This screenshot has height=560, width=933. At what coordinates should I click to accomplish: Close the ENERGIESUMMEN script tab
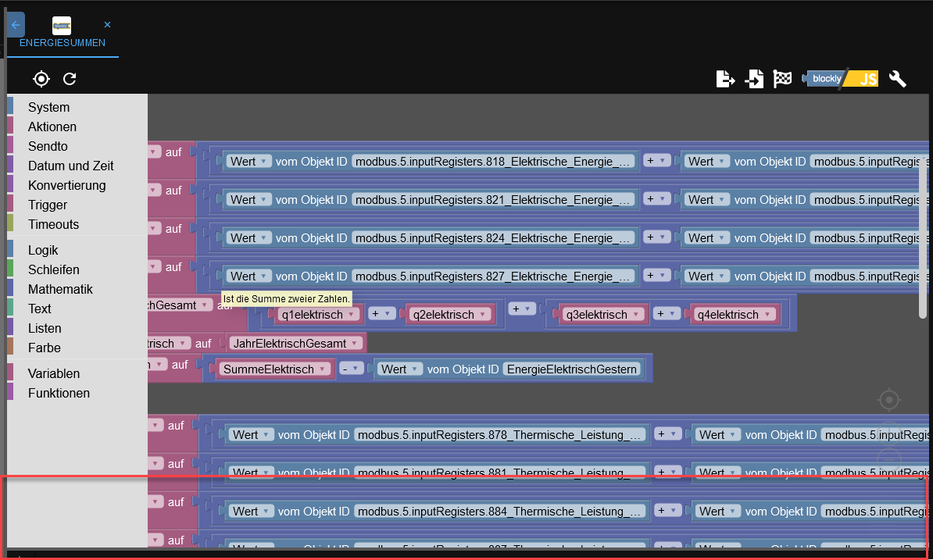click(x=107, y=24)
